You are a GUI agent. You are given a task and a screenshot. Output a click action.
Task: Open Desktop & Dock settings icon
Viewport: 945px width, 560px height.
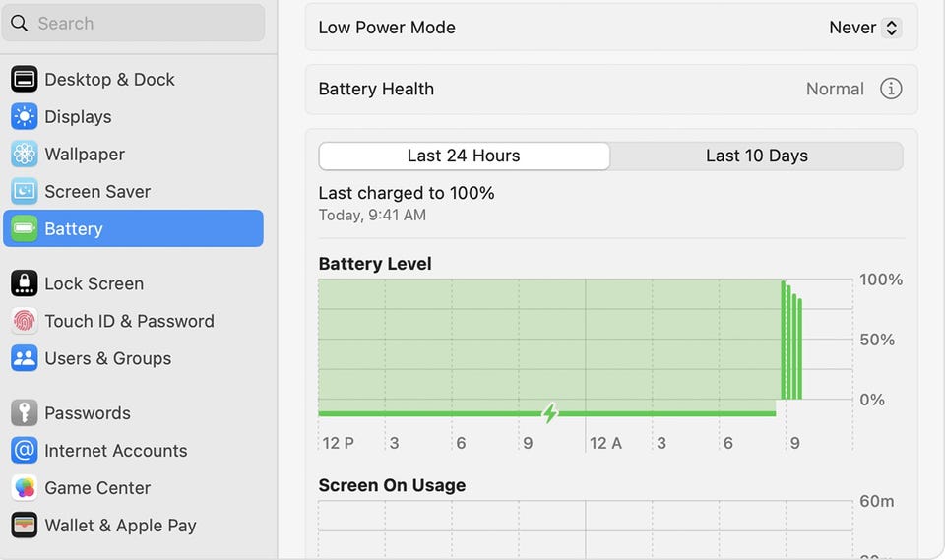point(24,79)
